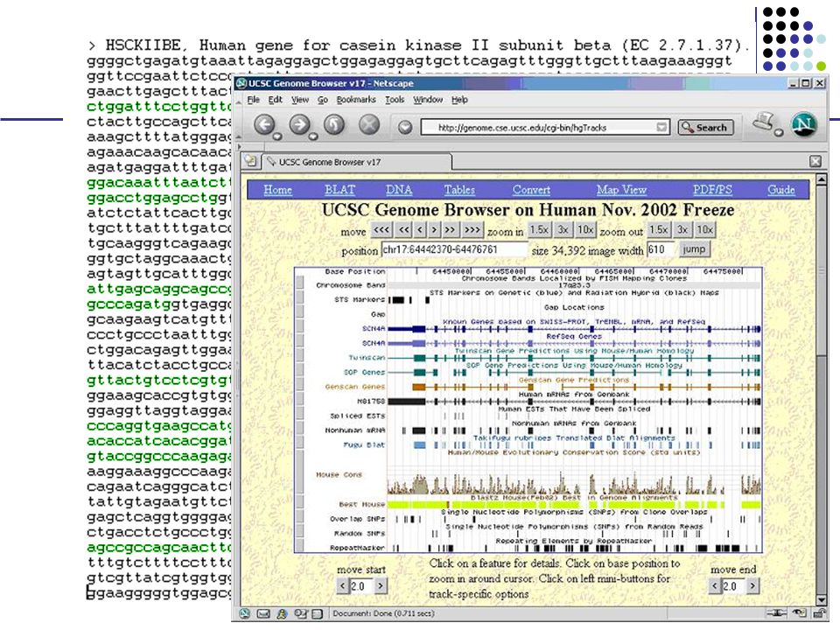840x630 pixels.
Task: Click the Netscape window title icon
Action: click(x=241, y=83)
